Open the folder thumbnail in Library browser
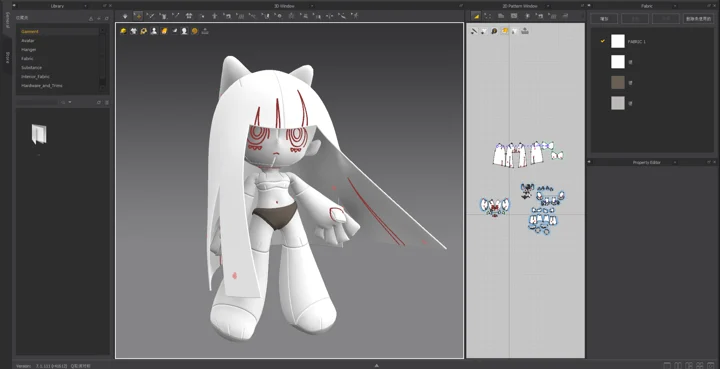720x369 pixels. (x=39, y=134)
